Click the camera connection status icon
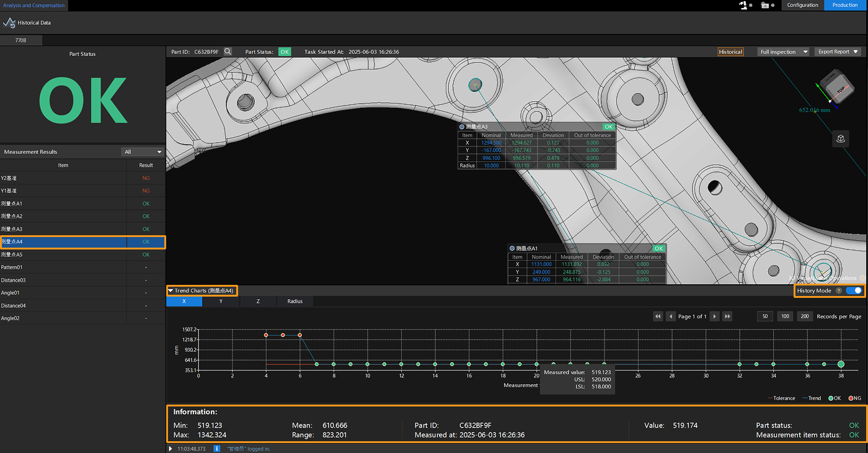Viewport: 868px width, 453px height. tap(767, 5)
